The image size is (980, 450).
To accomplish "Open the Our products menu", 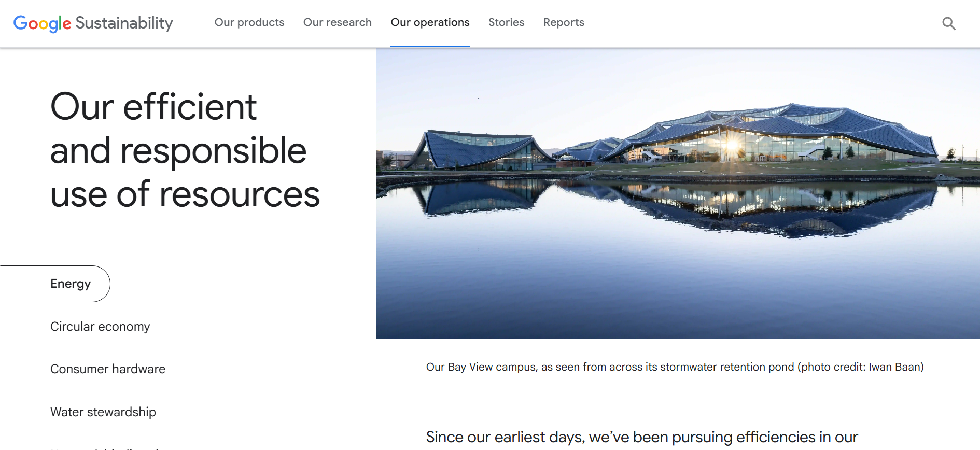I will pos(249,22).
